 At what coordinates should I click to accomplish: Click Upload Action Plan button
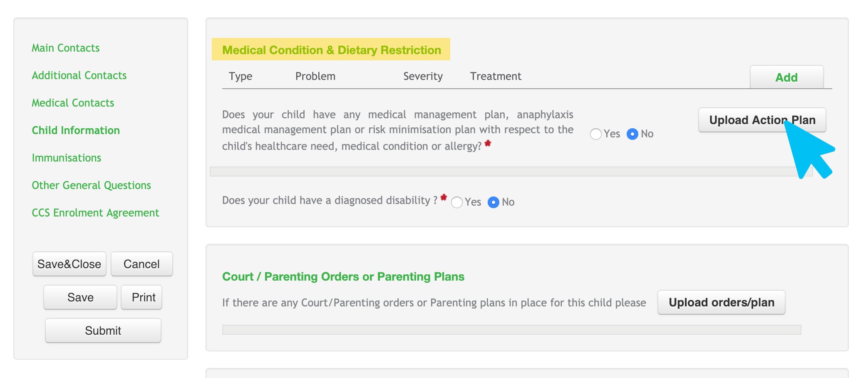pos(762,120)
